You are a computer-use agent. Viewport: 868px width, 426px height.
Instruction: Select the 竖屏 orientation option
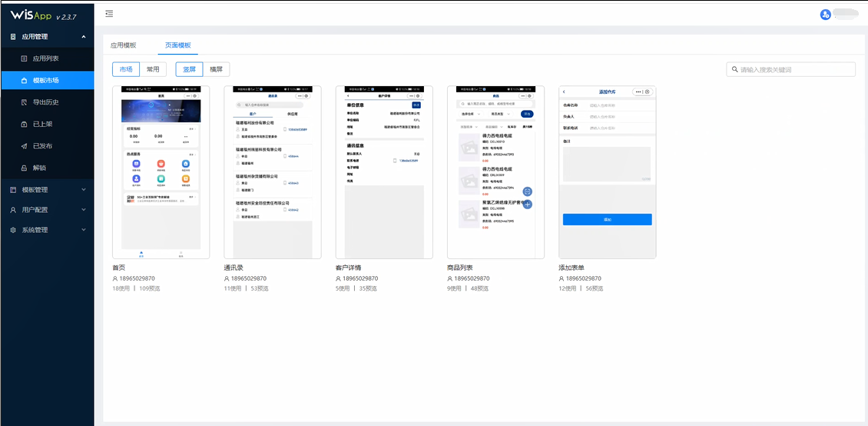189,69
